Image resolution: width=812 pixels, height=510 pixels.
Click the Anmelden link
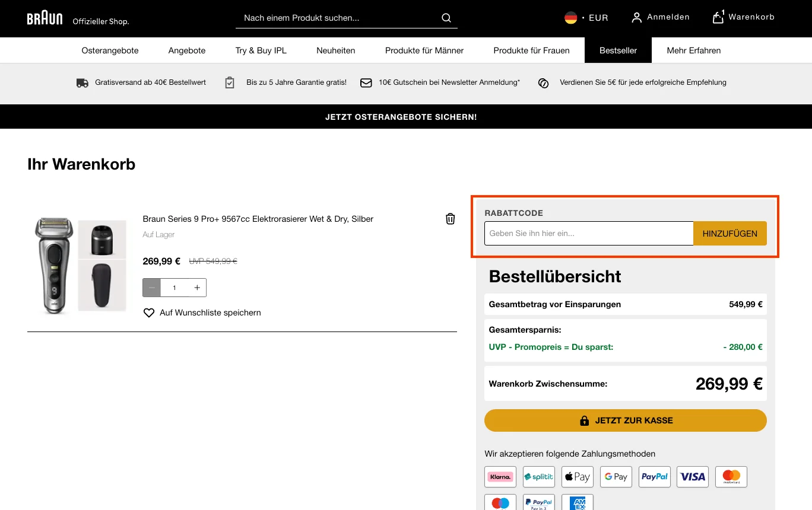(x=668, y=17)
